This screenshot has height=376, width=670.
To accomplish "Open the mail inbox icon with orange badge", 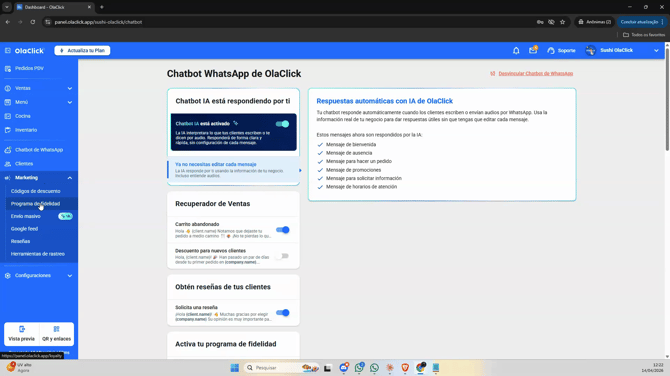I will (533, 50).
